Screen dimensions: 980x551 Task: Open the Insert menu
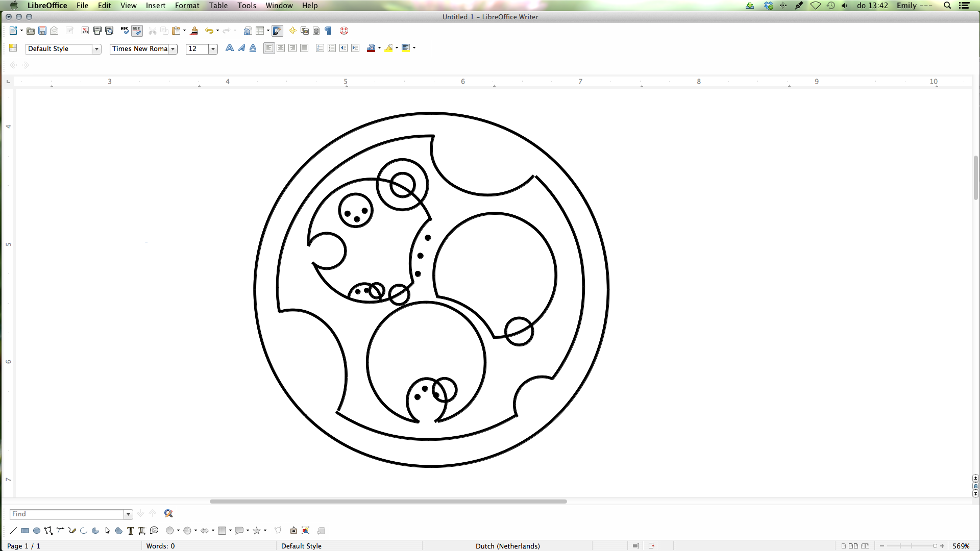coord(156,6)
